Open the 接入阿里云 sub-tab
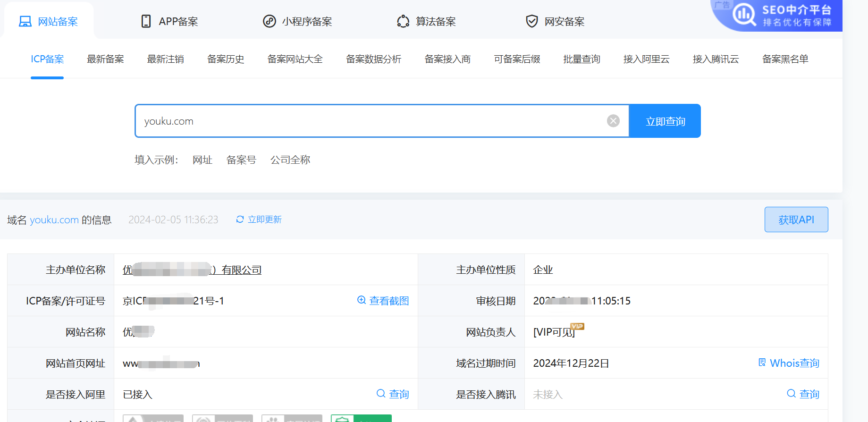The width and height of the screenshot is (868, 422). click(646, 59)
